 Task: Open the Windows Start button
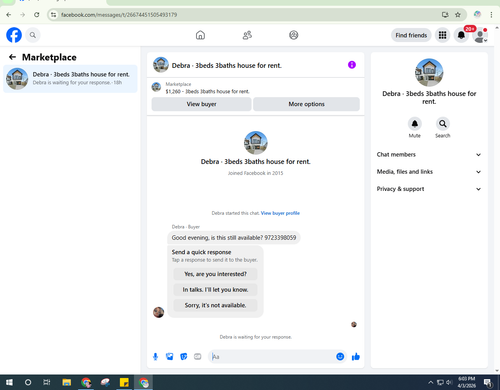coord(9,382)
